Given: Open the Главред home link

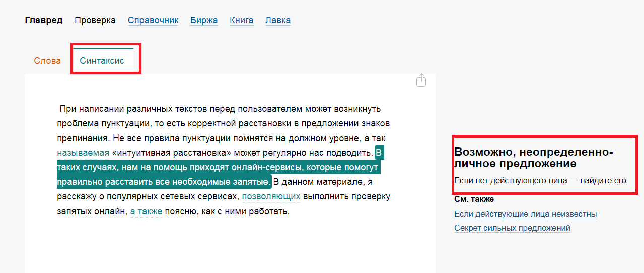Looking at the screenshot, I should coord(44,20).
